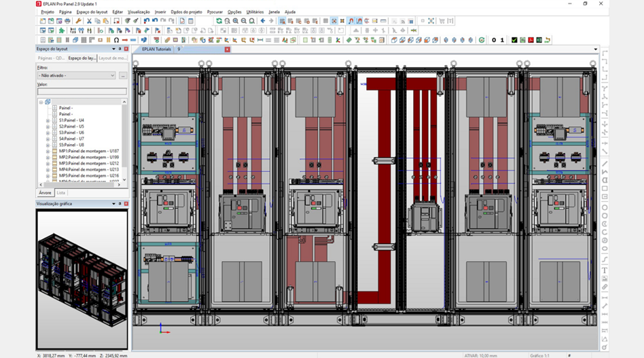644x358 pixels.
Task: Click the green refresh view icon
Action: pyautogui.click(x=219, y=21)
